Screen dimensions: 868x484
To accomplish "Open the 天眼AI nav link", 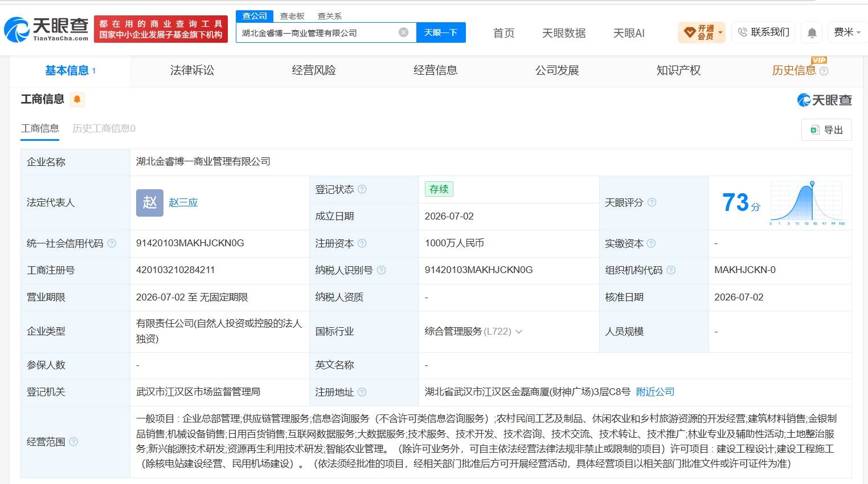I will pyautogui.click(x=629, y=33).
